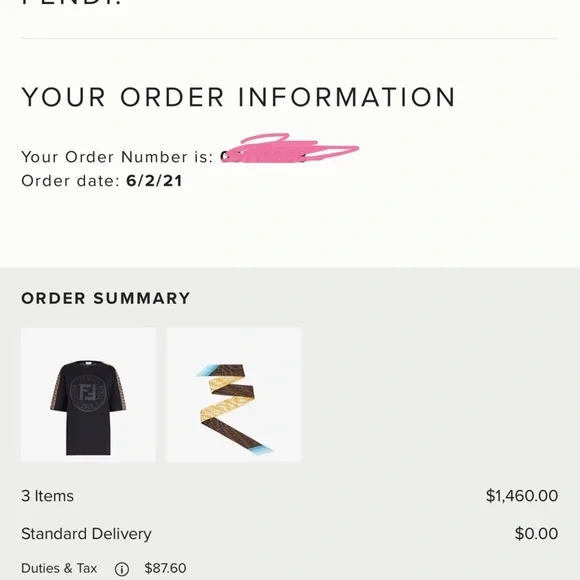The image size is (580, 580).
Task: Tap the pink scribbled-out order number
Action: click(289, 148)
